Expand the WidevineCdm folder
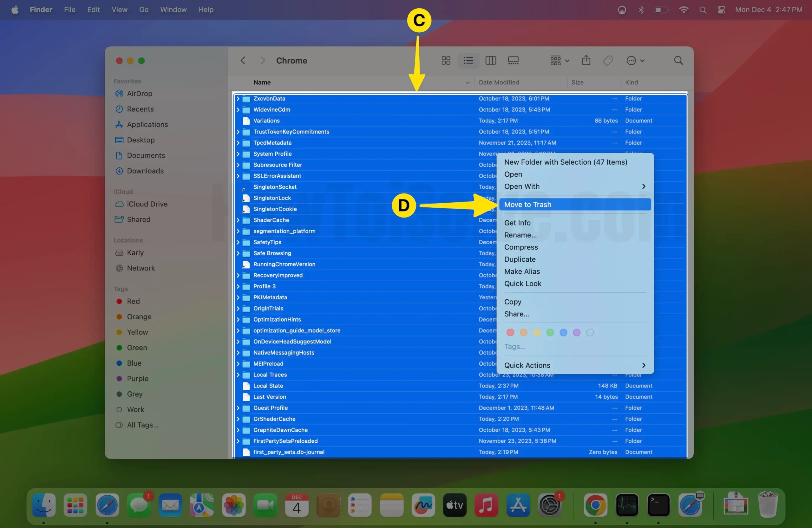 238,110
